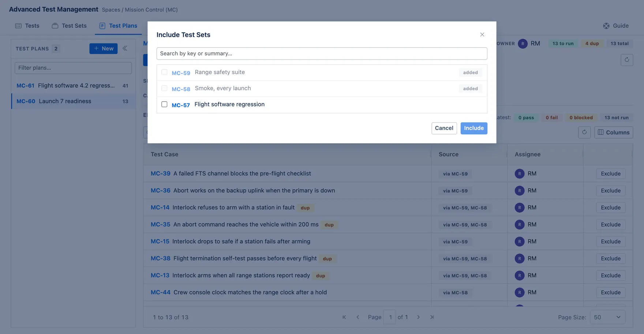644x334 pixels.
Task: Sort by the Source column header
Action: tap(448, 154)
